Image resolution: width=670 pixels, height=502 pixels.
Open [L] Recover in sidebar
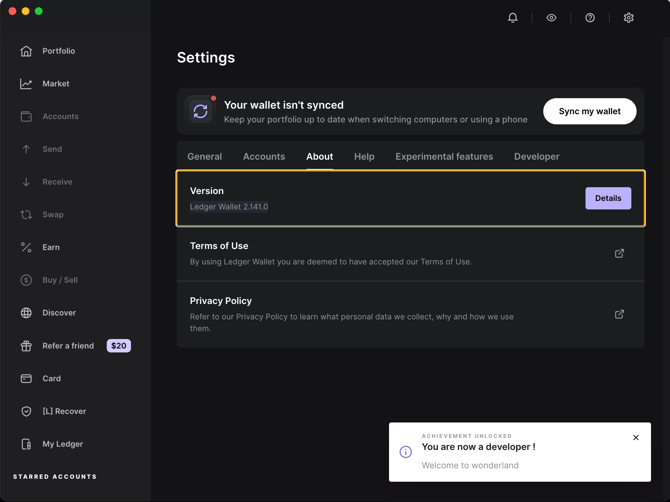(x=64, y=411)
